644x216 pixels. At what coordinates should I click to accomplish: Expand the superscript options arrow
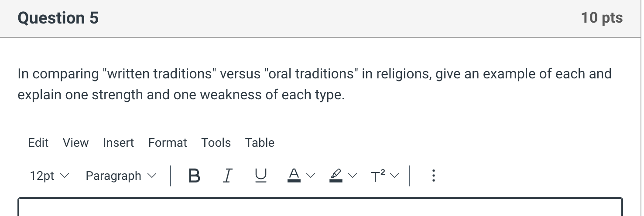pos(394,176)
